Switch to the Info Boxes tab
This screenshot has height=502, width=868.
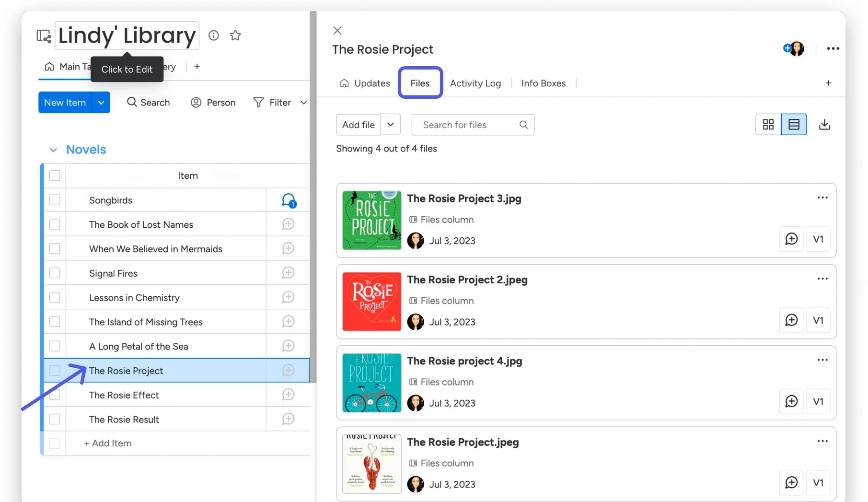click(x=544, y=83)
